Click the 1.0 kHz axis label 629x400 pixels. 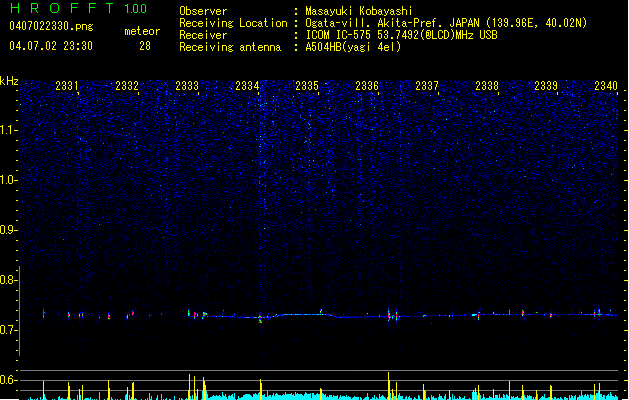click(9, 180)
